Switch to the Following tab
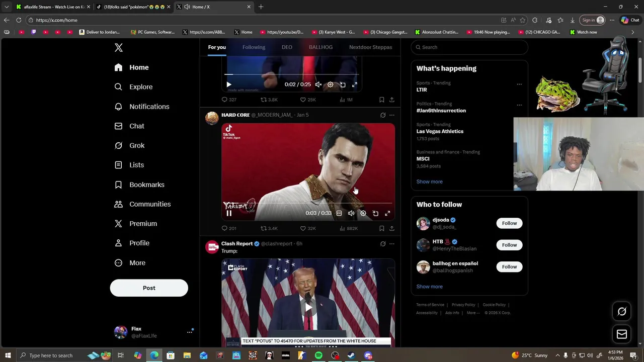 click(x=254, y=47)
